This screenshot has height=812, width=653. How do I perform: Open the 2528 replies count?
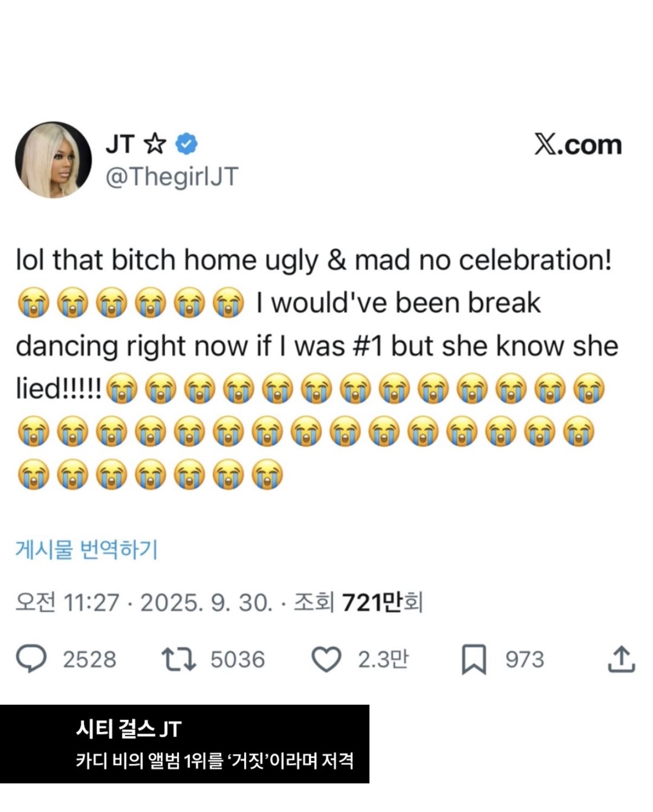[89, 659]
